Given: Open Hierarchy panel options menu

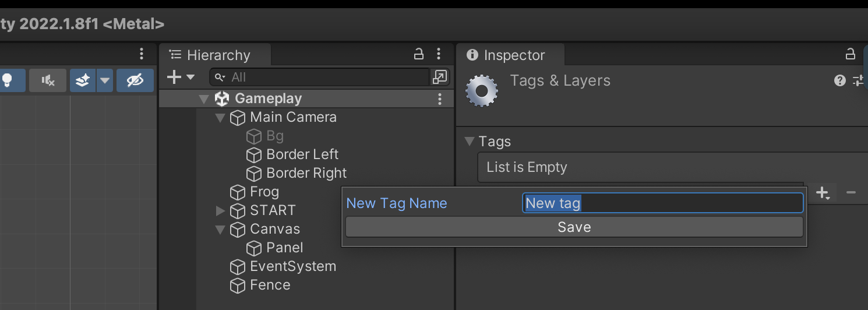Looking at the screenshot, I should point(439,54).
